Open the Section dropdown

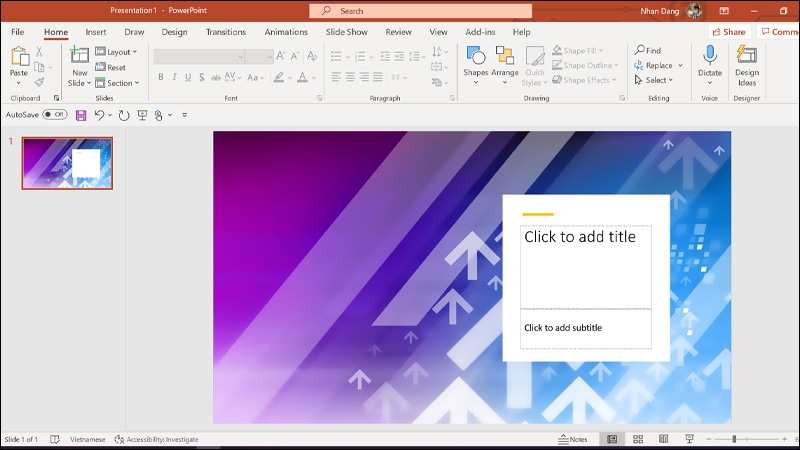click(117, 83)
